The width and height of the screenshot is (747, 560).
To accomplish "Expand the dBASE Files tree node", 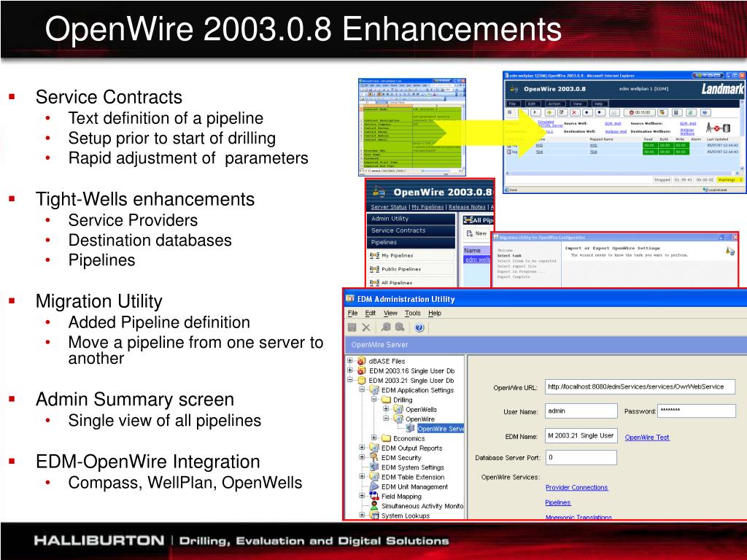I will [x=350, y=360].
